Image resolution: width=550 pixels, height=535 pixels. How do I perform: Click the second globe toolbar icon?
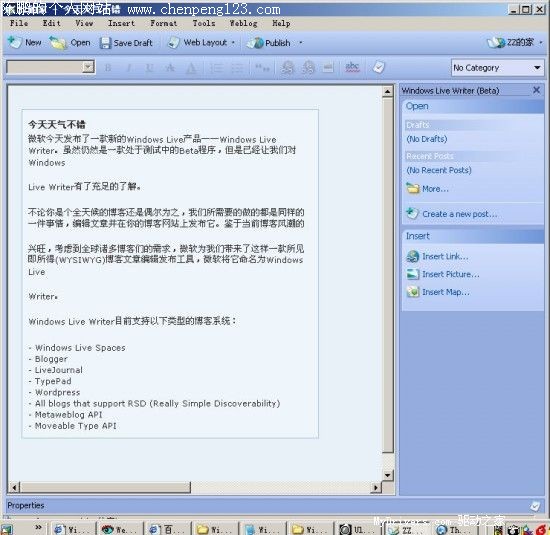308,67
